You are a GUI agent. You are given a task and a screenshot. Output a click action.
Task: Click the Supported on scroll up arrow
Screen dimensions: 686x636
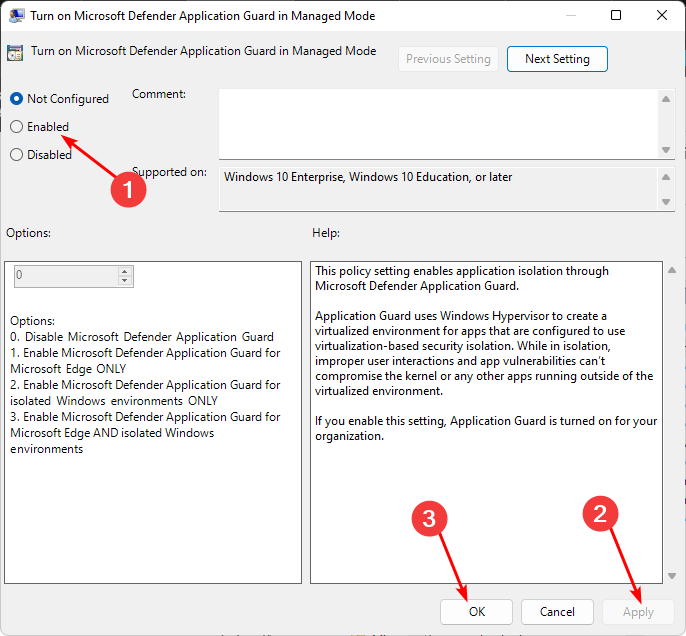[667, 177]
